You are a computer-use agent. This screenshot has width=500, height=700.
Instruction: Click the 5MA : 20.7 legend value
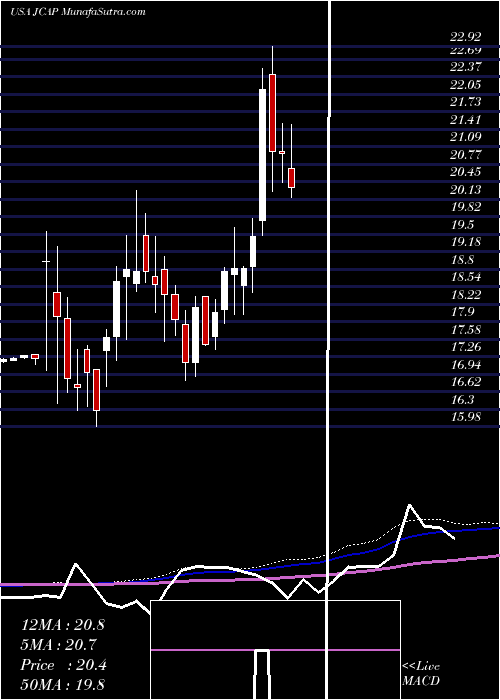tap(58, 645)
